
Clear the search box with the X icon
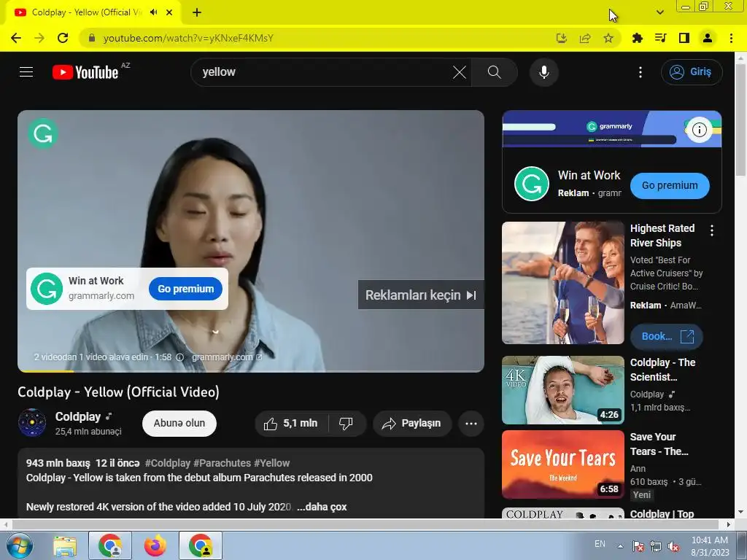[x=460, y=72]
